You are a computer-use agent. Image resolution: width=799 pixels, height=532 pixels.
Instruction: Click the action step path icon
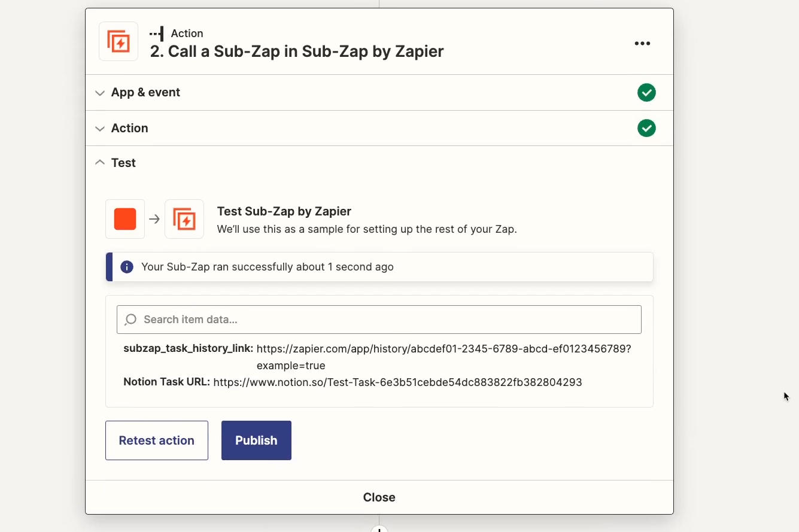coord(156,34)
